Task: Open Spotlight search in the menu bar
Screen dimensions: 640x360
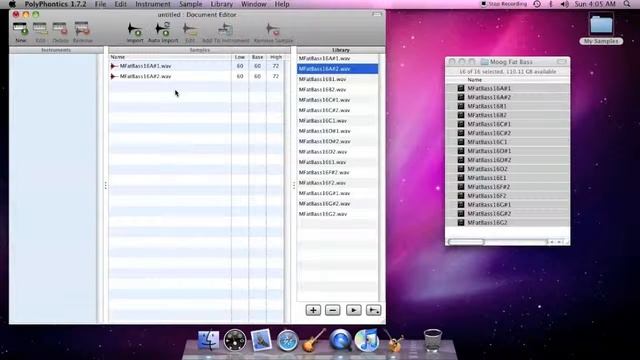Action: (627, 4)
